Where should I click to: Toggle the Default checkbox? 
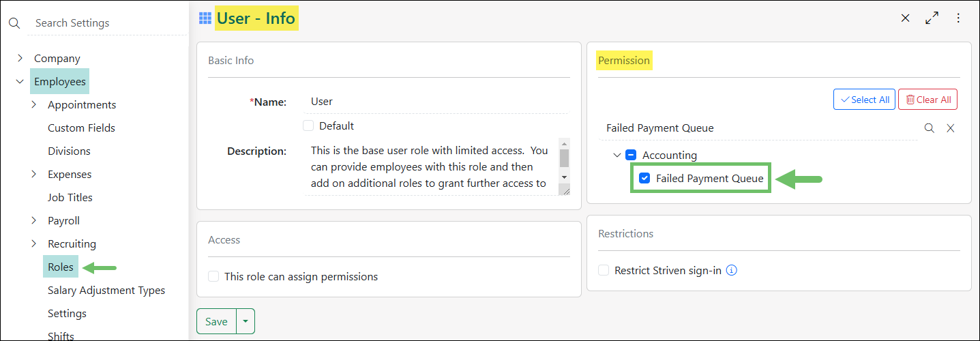(x=308, y=125)
